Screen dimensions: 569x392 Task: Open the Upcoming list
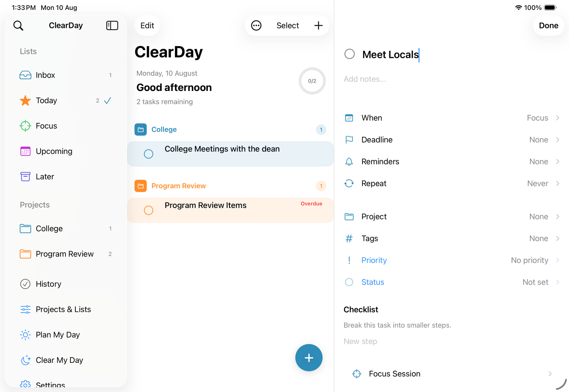pyautogui.click(x=66, y=151)
